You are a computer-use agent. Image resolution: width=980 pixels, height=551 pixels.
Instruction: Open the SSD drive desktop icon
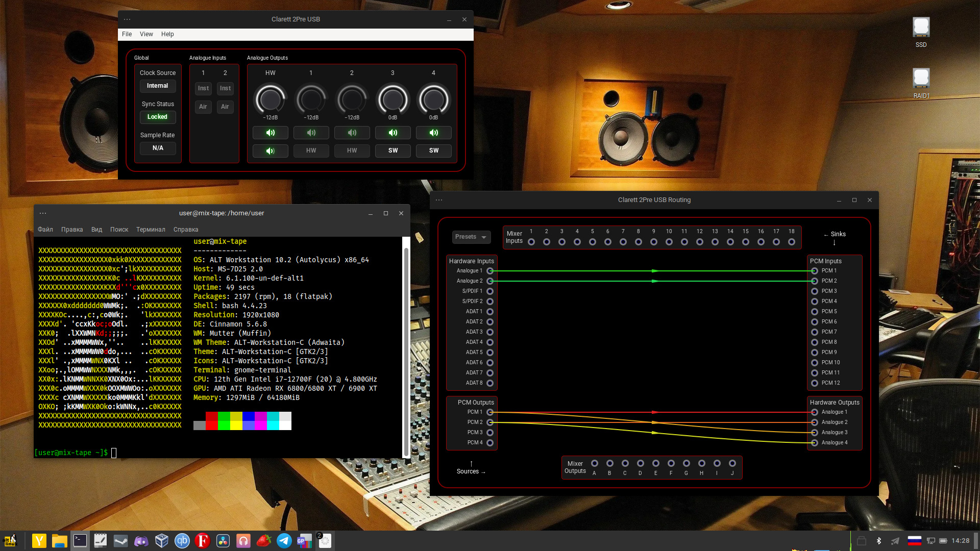tap(921, 32)
